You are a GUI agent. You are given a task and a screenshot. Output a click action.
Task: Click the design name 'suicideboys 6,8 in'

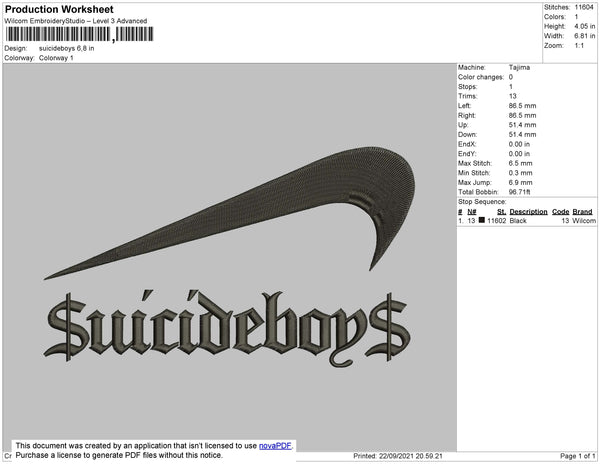(67, 49)
